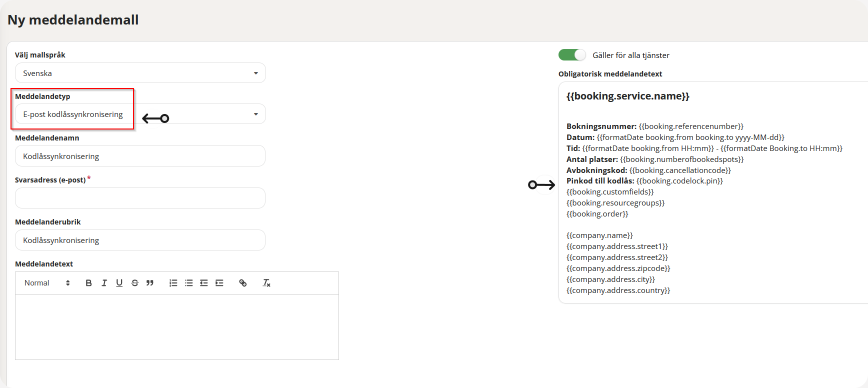Toggle bold formatting in the editor toolbar
Screen dimensions: 868x388
[88, 283]
